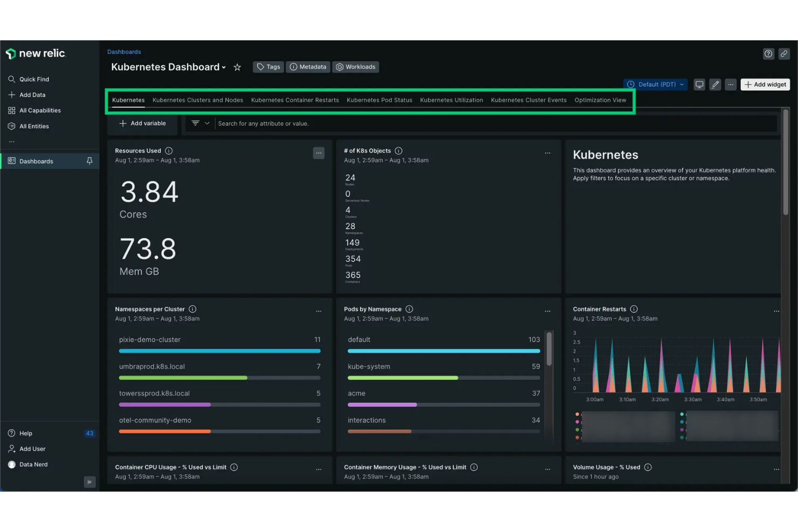This screenshot has width=798, height=532.
Task: Open the dashboard more-options ellipsis menu
Action: [x=731, y=85]
